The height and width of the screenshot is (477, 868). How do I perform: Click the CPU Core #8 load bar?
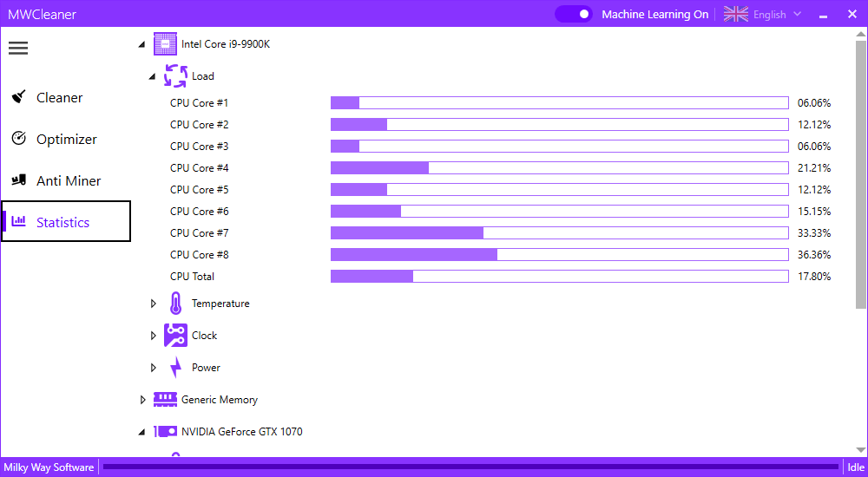click(559, 255)
